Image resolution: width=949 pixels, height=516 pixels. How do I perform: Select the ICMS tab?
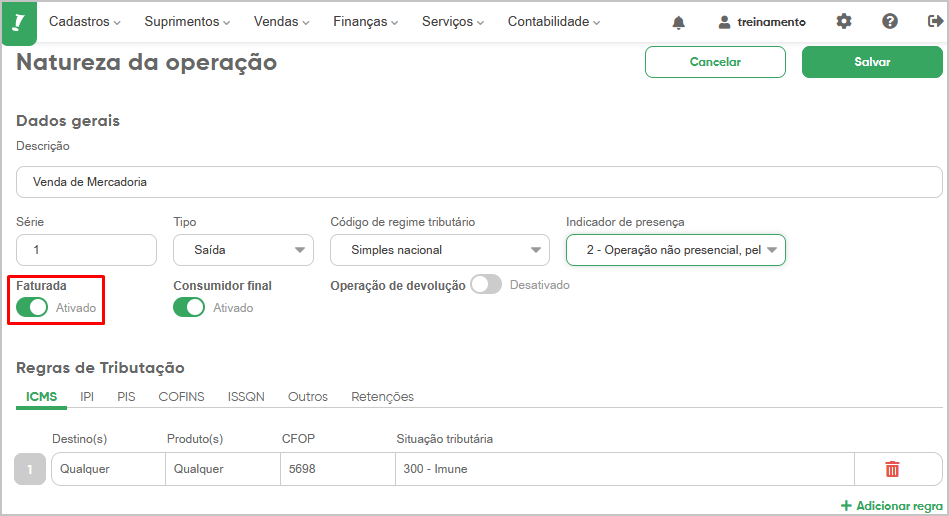point(41,397)
